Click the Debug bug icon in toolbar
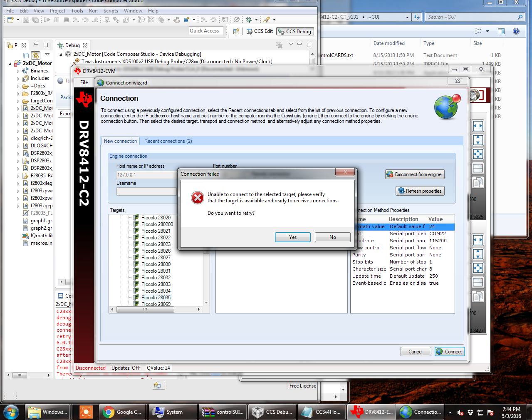 (x=249, y=20)
